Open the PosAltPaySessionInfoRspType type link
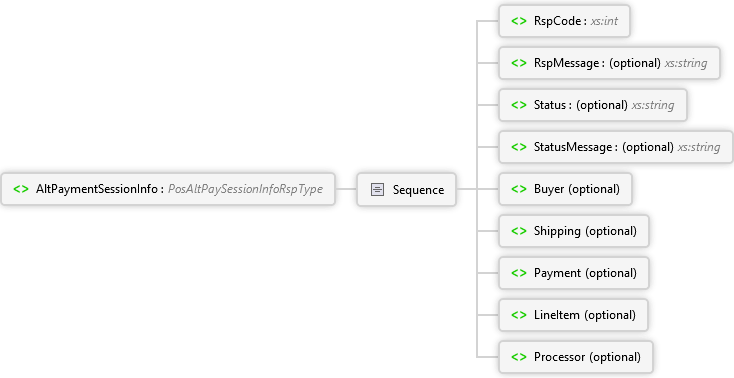The width and height of the screenshot is (734, 378). (x=245, y=189)
